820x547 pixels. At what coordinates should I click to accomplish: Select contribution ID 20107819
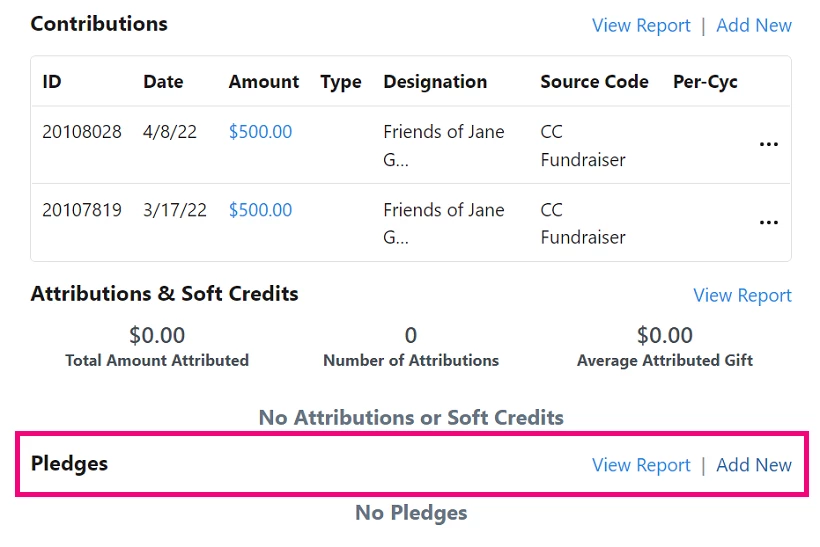coord(82,210)
